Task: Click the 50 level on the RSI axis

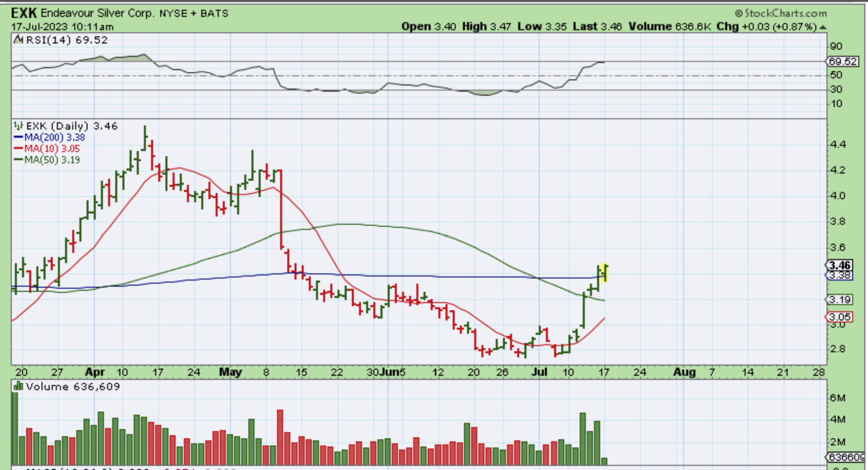Action: 836,75
